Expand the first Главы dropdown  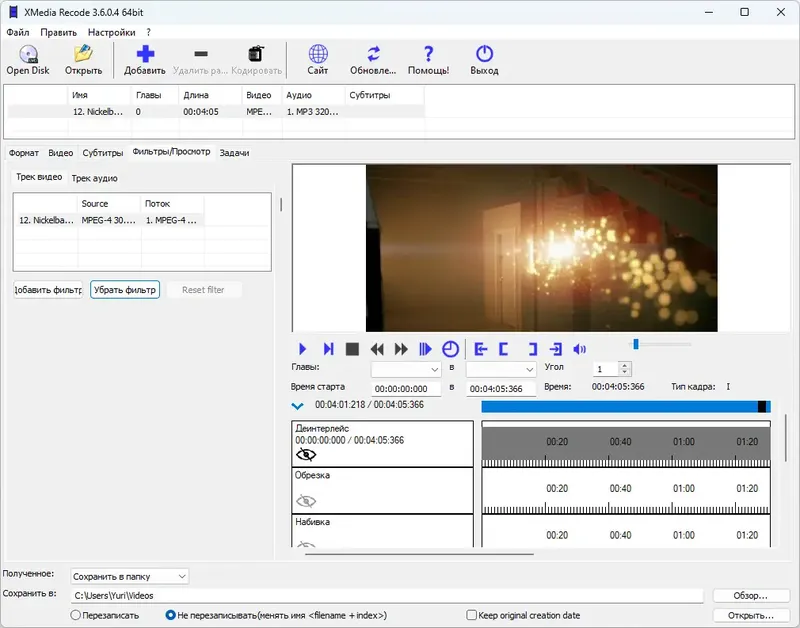click(x=406, y=369)
